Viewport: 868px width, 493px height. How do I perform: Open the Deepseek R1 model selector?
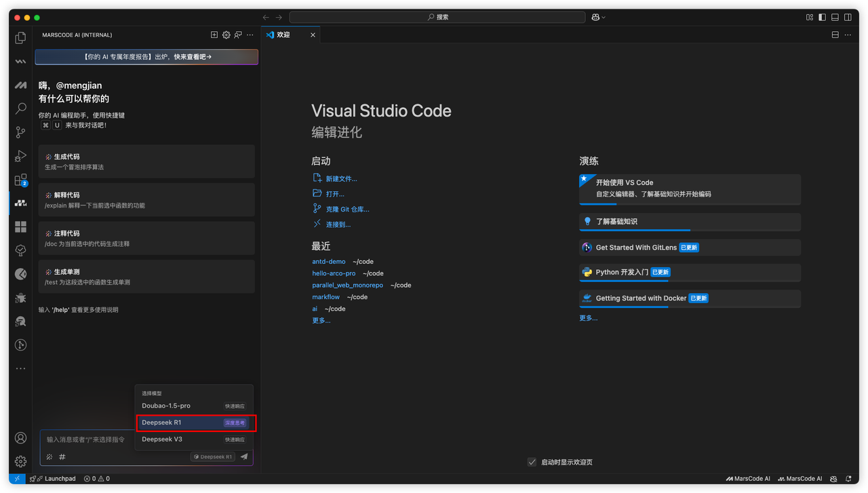click(x=213, y=457)
